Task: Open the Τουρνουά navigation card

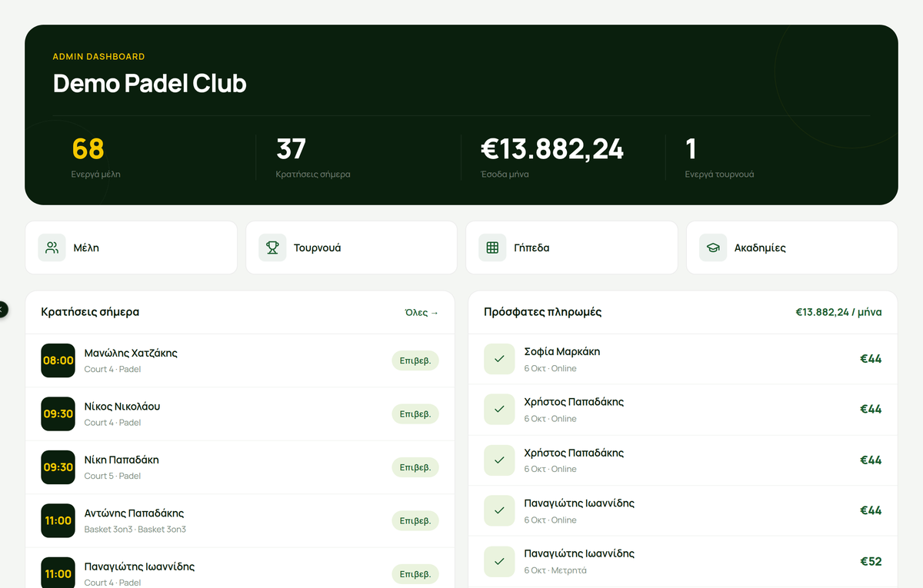Action: pos(352,247)
